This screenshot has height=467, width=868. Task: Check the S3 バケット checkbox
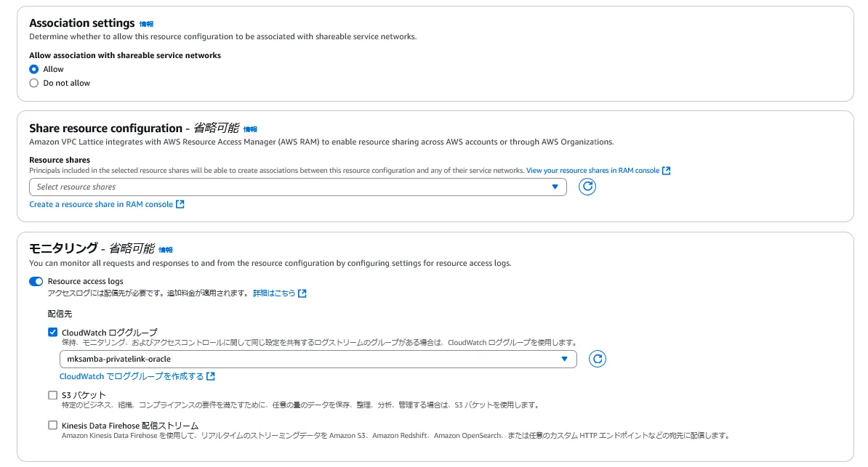(x=52, y=395)
